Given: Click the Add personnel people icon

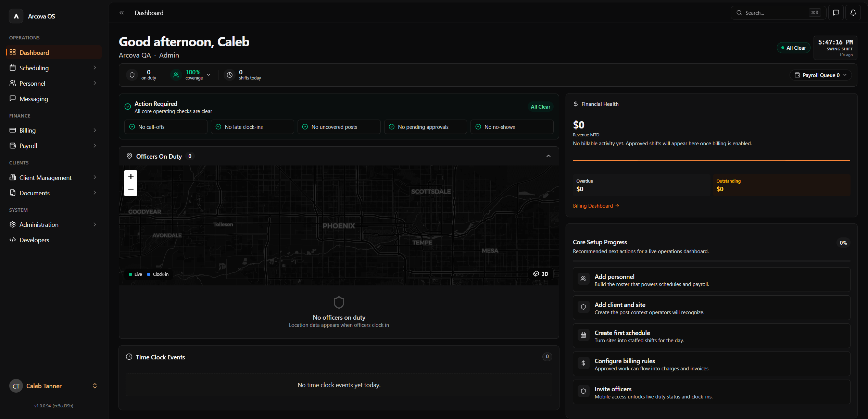Looking at the screenshot, I should tap(583, 279).
